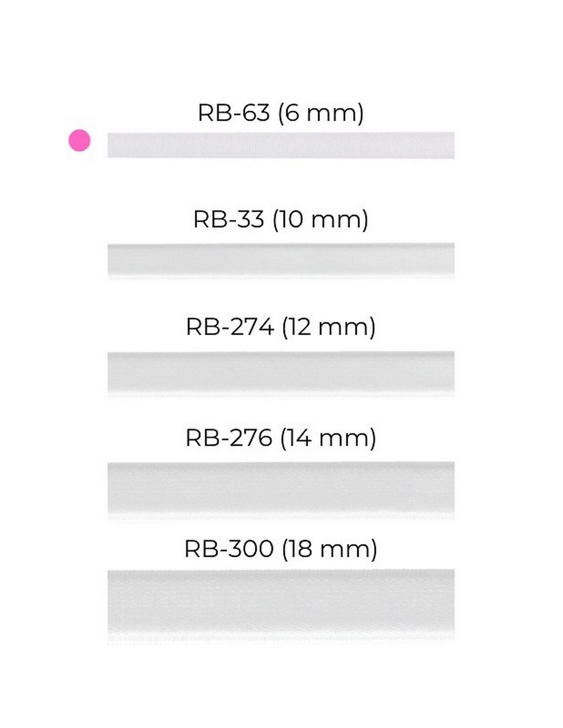Screen dimensions: 563x728
Task: Click the (18 mm) width text
Action: [330, 549]
